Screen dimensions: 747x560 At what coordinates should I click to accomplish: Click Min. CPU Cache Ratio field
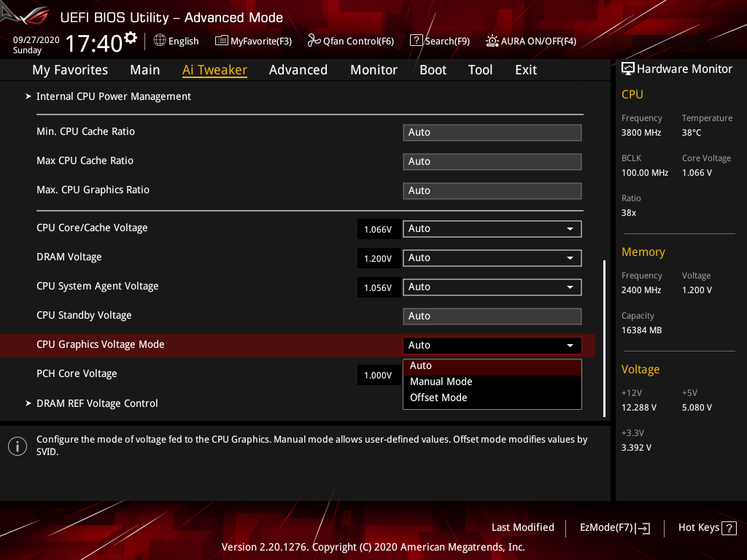tap(492, 133)
